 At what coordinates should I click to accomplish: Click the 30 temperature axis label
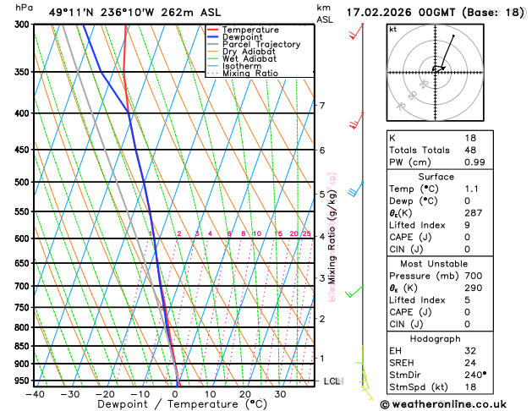click(280, 394)
